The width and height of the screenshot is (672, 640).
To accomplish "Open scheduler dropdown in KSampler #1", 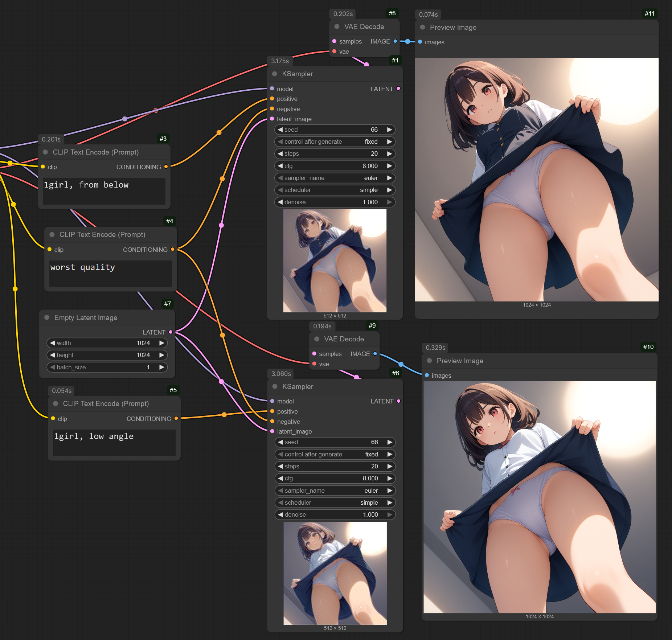I will [335, 190].
